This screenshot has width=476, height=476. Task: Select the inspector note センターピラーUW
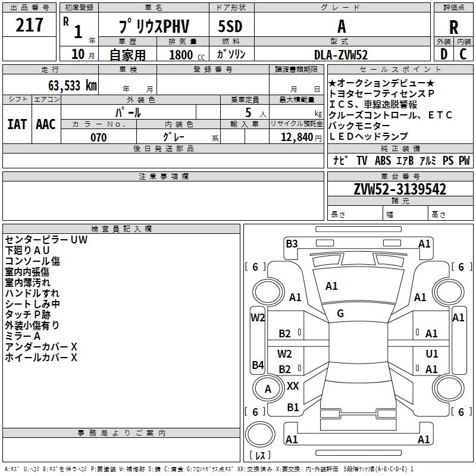[x=46, y=240]
